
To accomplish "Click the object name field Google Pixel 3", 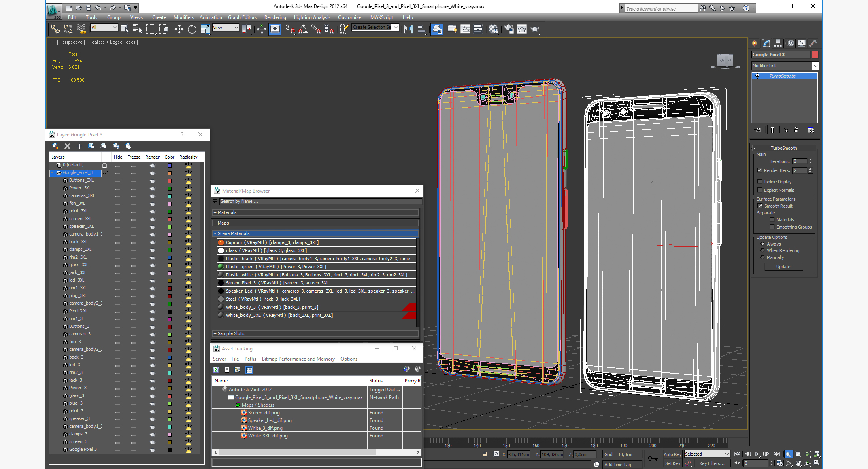I will pos(781,55).
